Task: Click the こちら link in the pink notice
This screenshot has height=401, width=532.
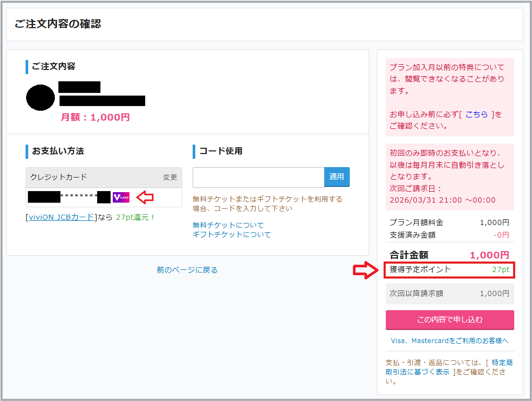Action: tap(477, 114)
